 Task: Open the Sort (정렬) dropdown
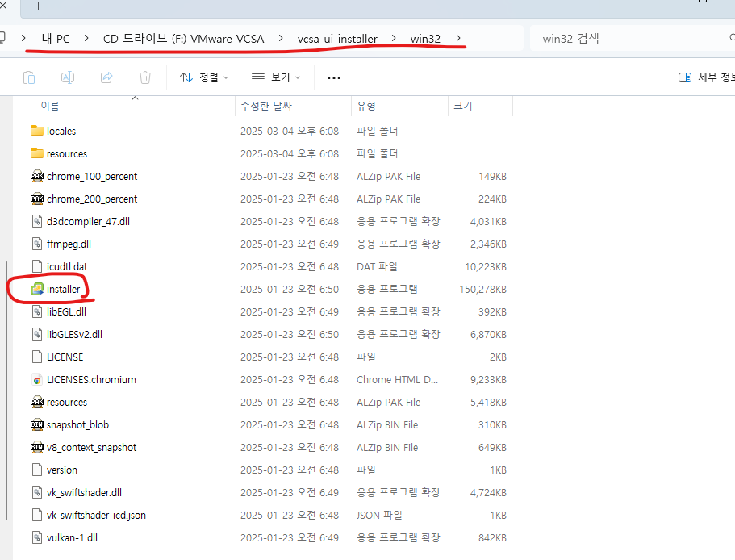point(204,77)
